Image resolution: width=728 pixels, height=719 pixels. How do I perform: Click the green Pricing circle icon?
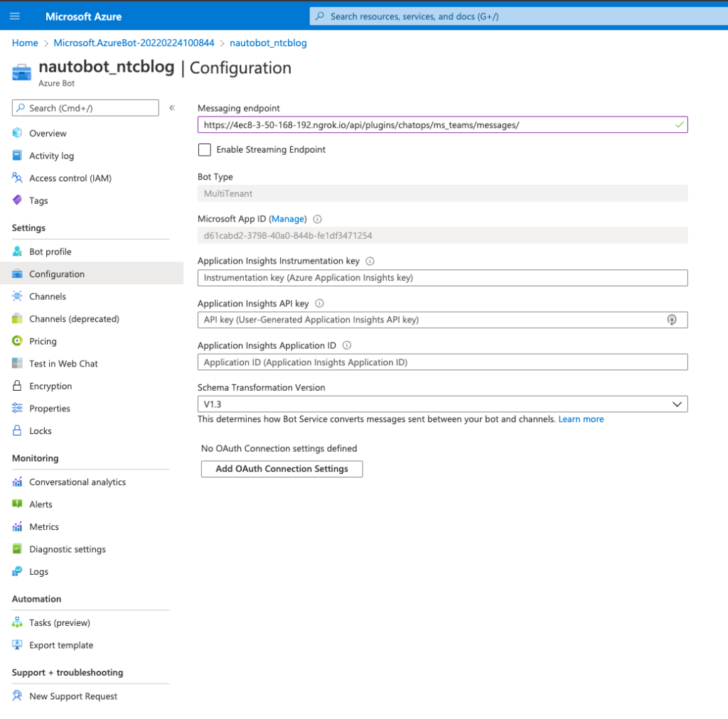[x=17, y=341]
